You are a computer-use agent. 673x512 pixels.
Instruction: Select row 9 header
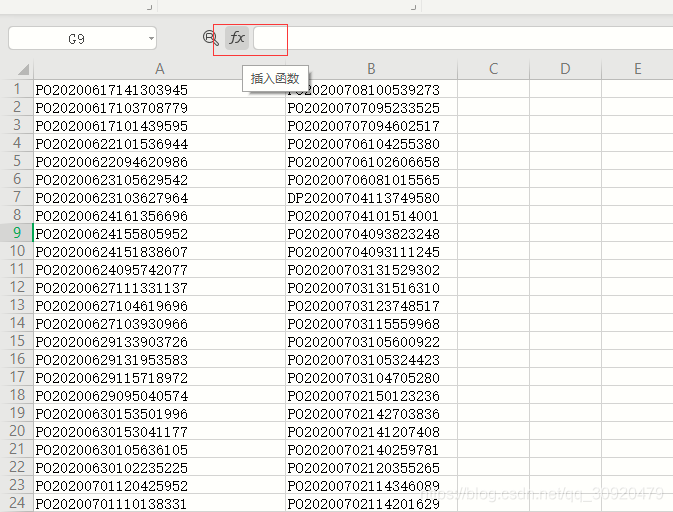(x=17, y=233)
